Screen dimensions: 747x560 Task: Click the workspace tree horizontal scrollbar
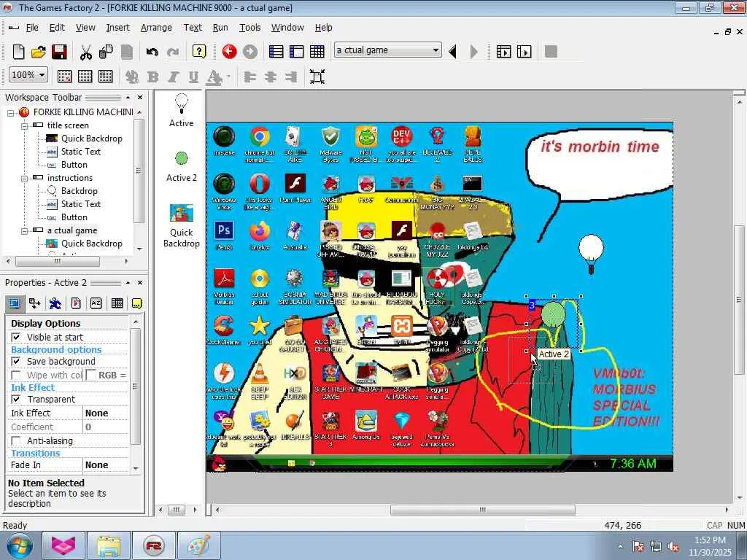66,261
